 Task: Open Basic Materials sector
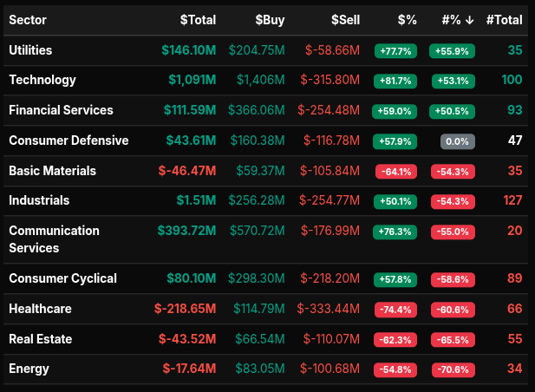click(x=52, y=171)
